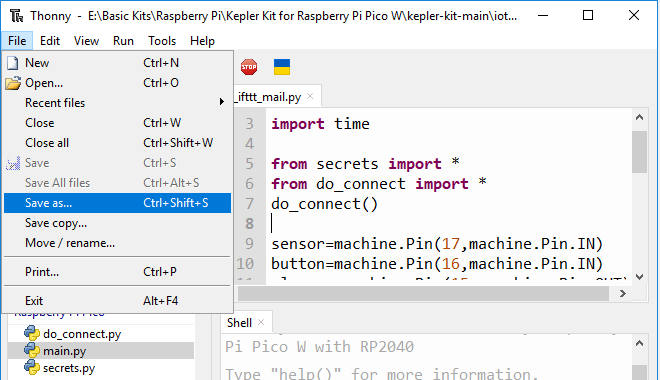This screenshot has width=660, height=380.
Task: Choose Save copy... menu entry
Action: click(117, 223)
